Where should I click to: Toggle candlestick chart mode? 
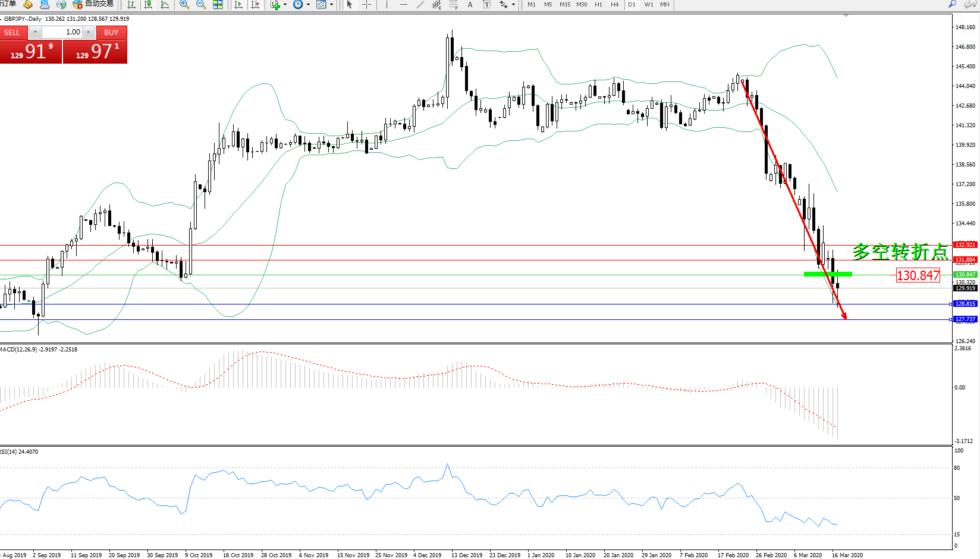coord(148,5)
